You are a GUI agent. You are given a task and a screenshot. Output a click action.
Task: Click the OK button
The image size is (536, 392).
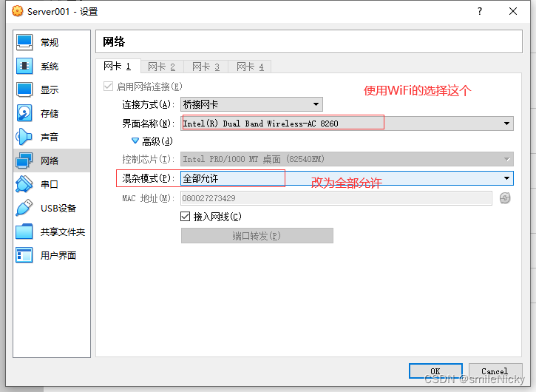435,371
